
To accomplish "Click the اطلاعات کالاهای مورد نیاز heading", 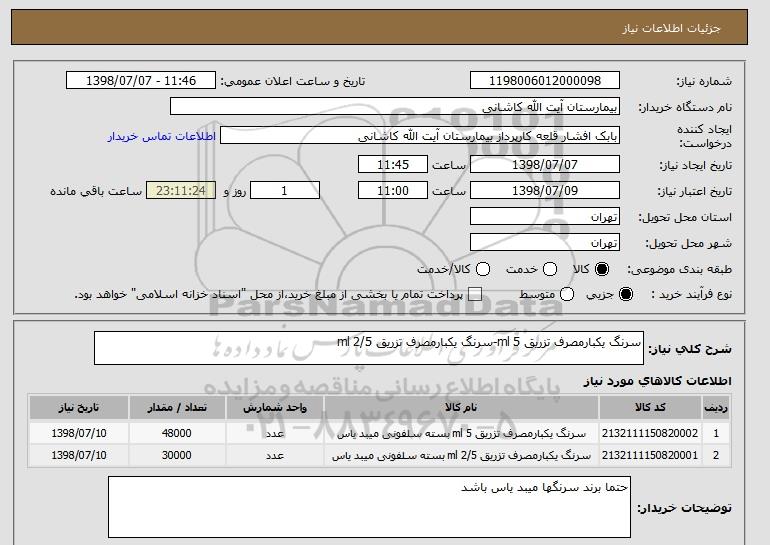I will pos(657,381).
